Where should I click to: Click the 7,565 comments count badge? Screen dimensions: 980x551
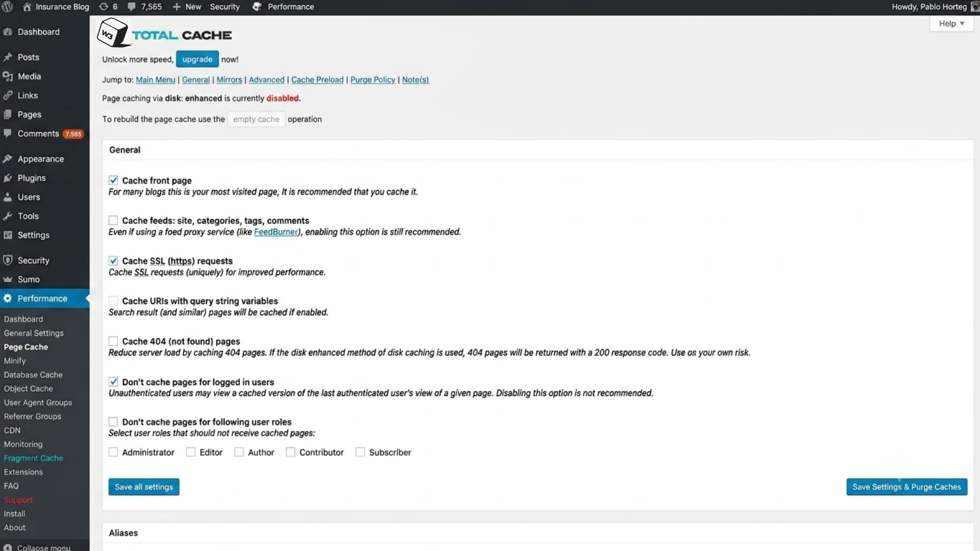[x=73, y=134]
